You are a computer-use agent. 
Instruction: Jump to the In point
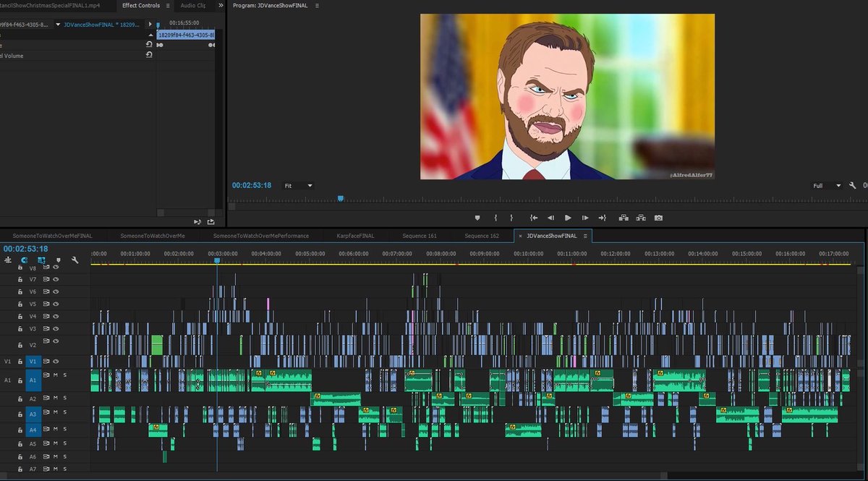[533, 218]
